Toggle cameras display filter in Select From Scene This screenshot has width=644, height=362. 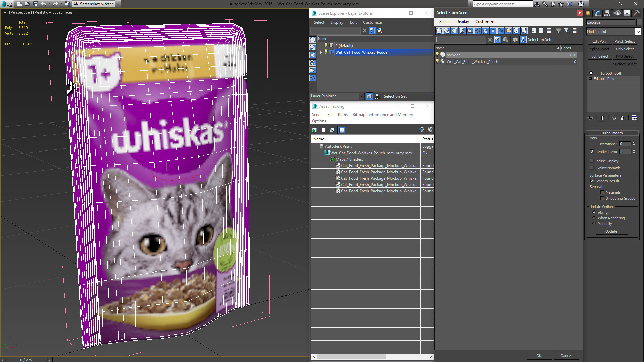[x=462, y=31]
